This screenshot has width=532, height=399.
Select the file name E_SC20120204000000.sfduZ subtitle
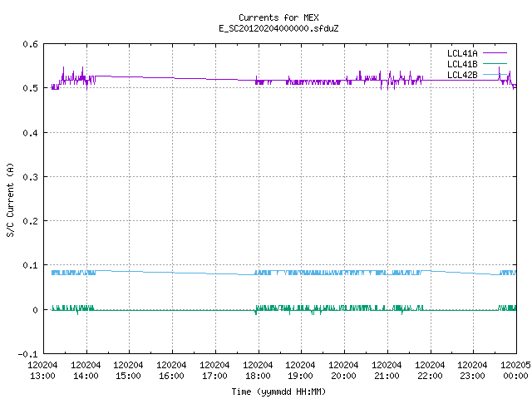[x=278, y=28]
